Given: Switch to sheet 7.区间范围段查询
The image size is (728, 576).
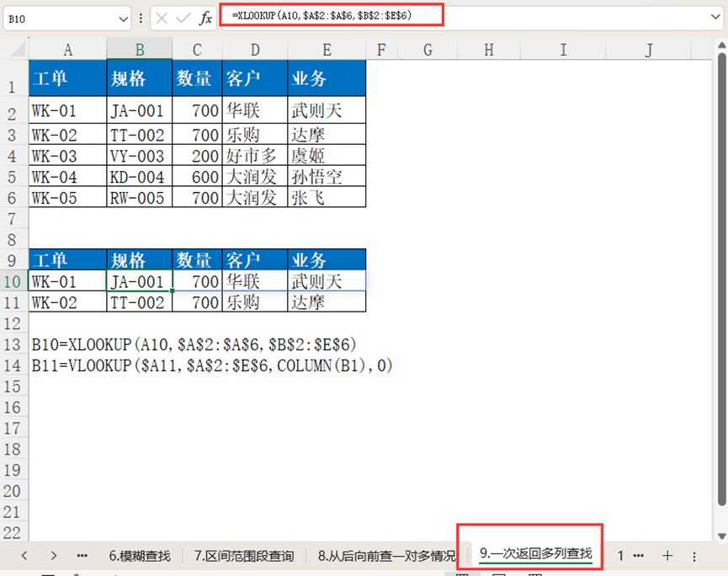Looking at the screenshot, I should click(244, 556).
